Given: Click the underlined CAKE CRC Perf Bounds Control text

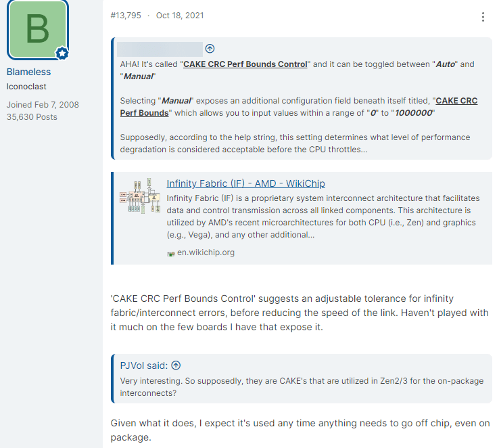Looking at the screenshot, I should [x=245, y=64].
